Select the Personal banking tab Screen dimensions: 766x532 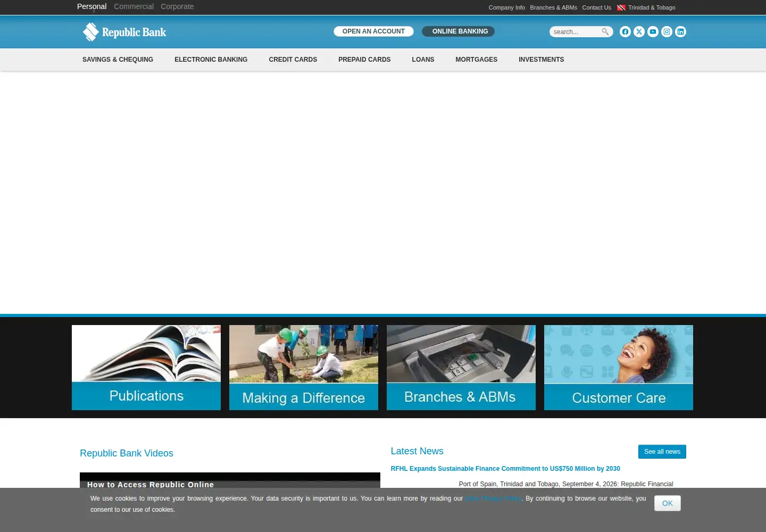[91, 6]
